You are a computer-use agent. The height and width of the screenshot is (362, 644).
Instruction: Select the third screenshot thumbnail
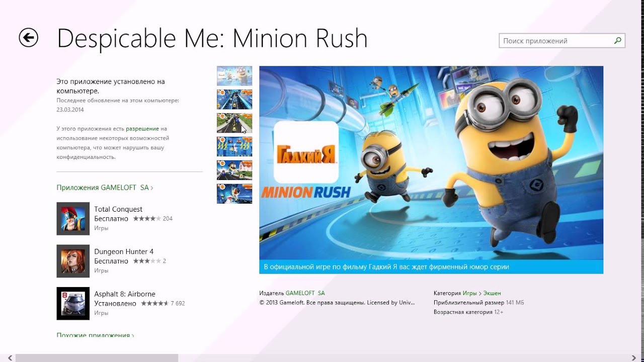click(x=234, y=123)
